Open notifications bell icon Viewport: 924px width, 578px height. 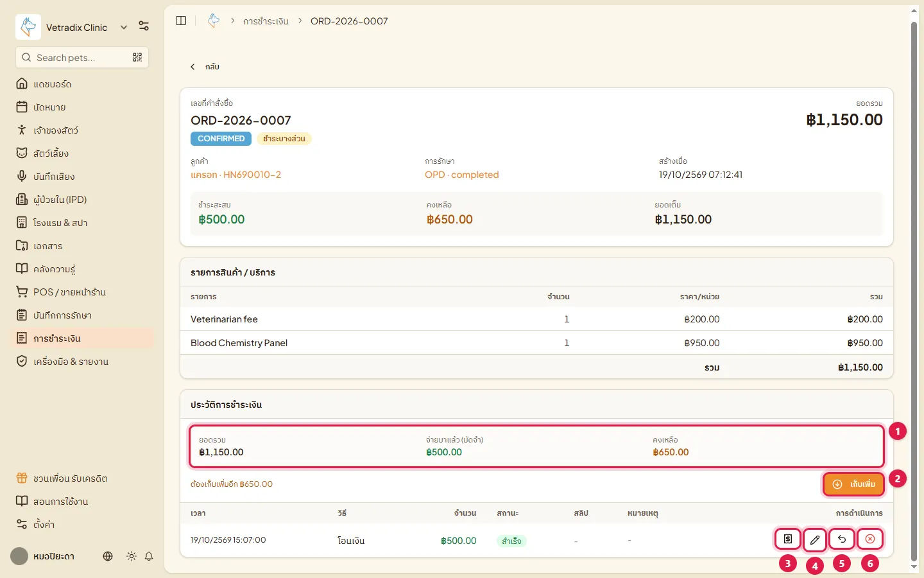149,556
